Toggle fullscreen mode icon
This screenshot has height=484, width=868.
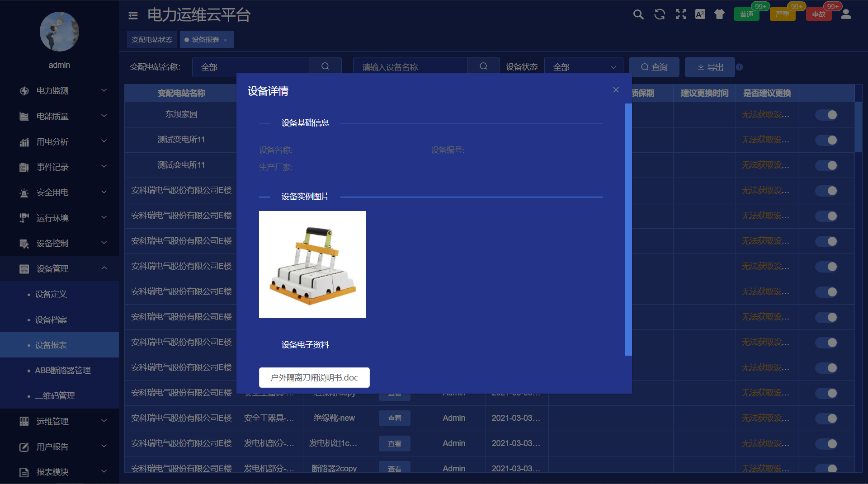pyautogui.click(x=681, y=14)
